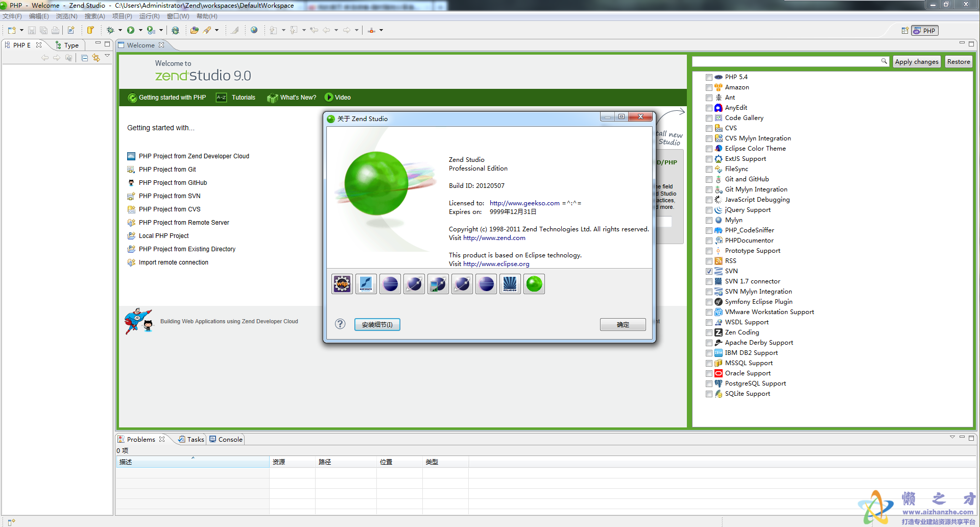Click the Apply changes button
Viewport: 980px width, 527px height.
(917, 62)
